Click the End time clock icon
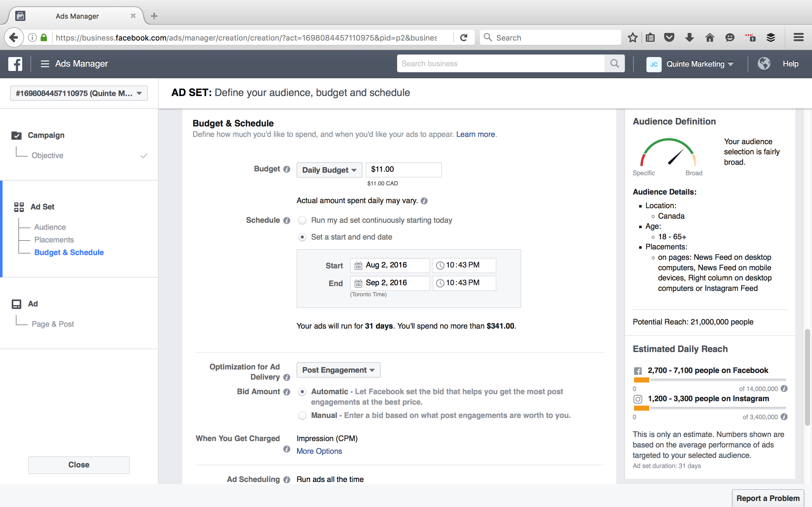 (440, 283)
